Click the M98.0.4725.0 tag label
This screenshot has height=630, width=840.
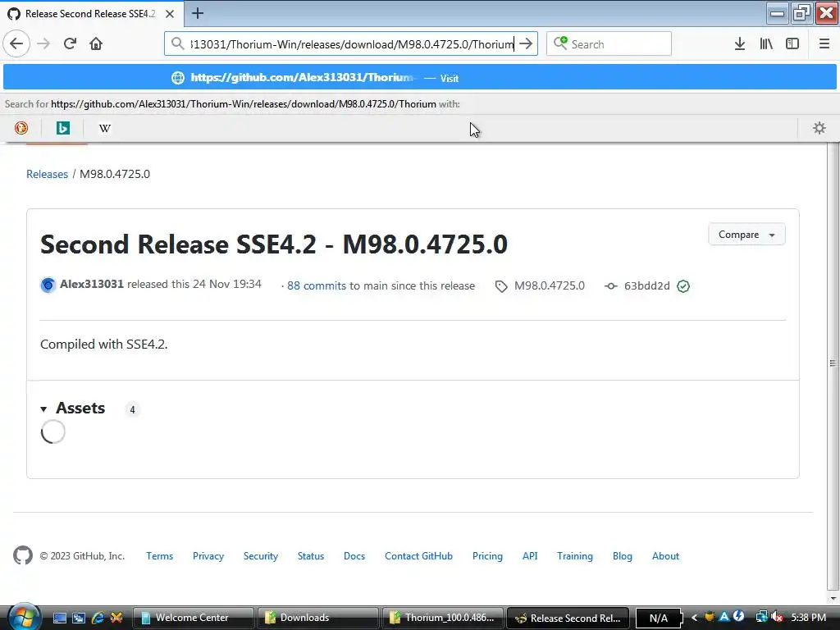coord(549,285)
